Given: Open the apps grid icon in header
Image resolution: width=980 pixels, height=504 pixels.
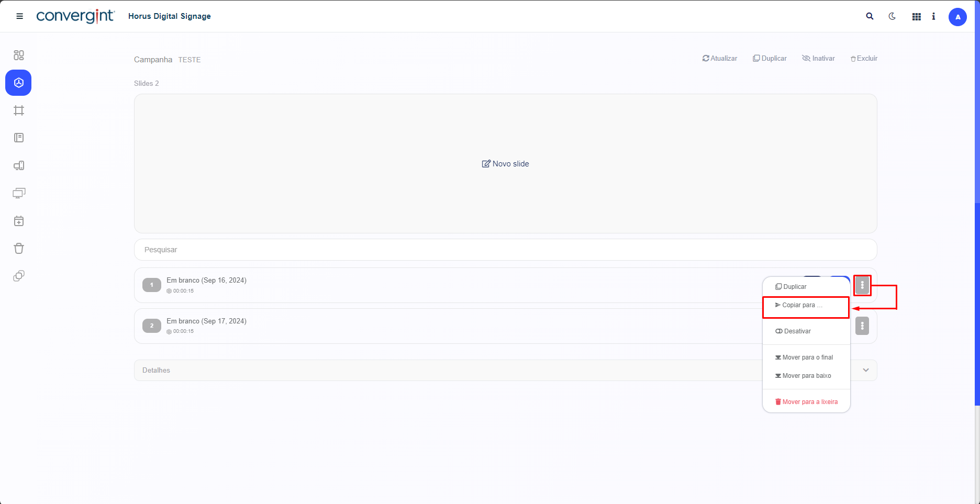Looking at the screenshot, I should (x=916, y=17).
